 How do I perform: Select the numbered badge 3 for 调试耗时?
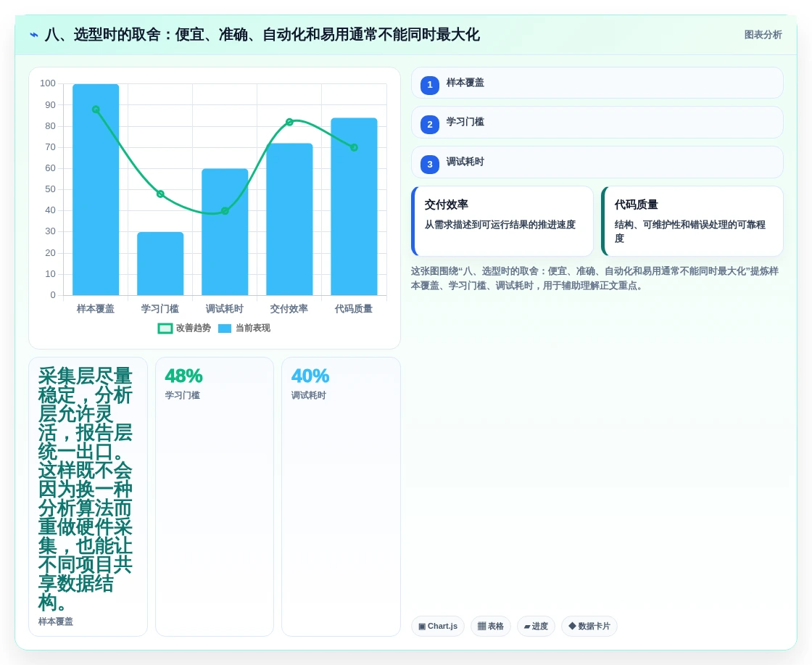click(x=430, y=164)
